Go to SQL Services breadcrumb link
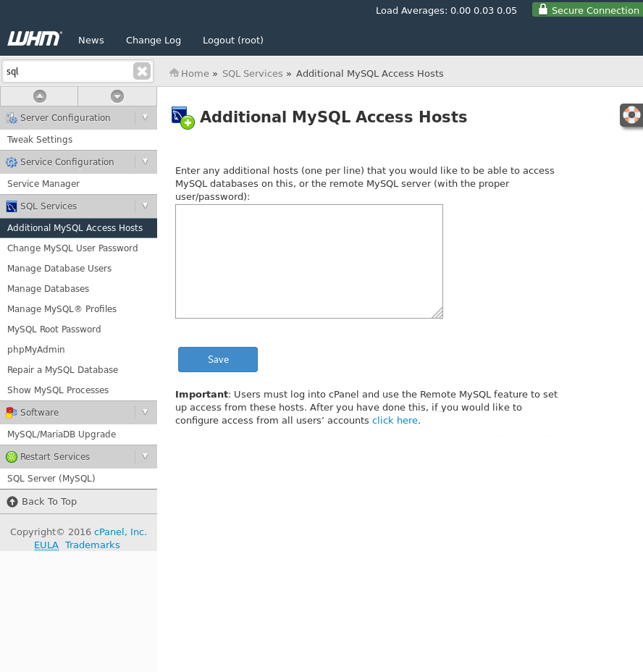 pos(253,73)
